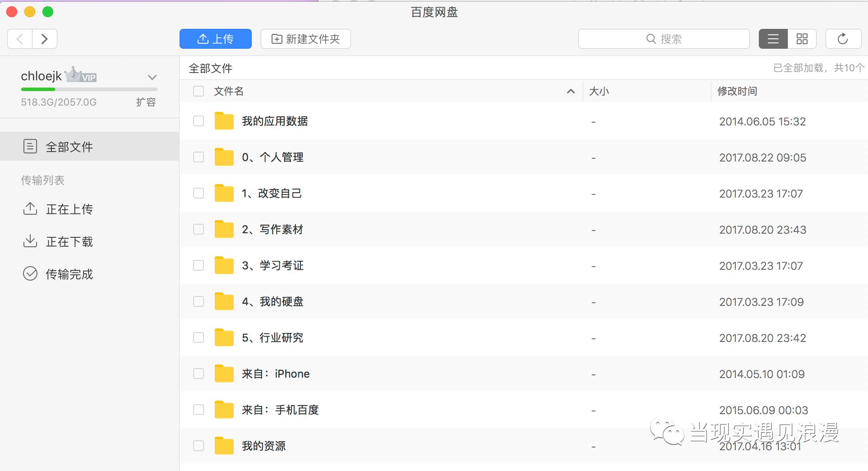Click the folder icon of 来自：iPhone

click(224, 373)
